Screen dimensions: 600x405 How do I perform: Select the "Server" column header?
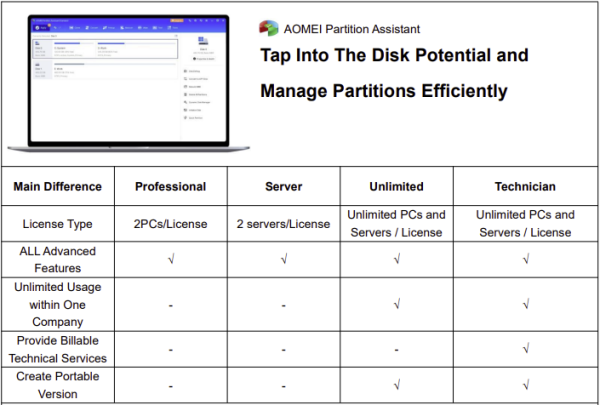[284, 186]
